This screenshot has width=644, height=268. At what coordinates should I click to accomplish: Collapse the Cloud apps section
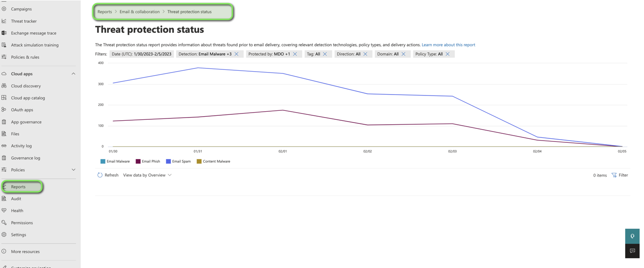tap(73, 74)
